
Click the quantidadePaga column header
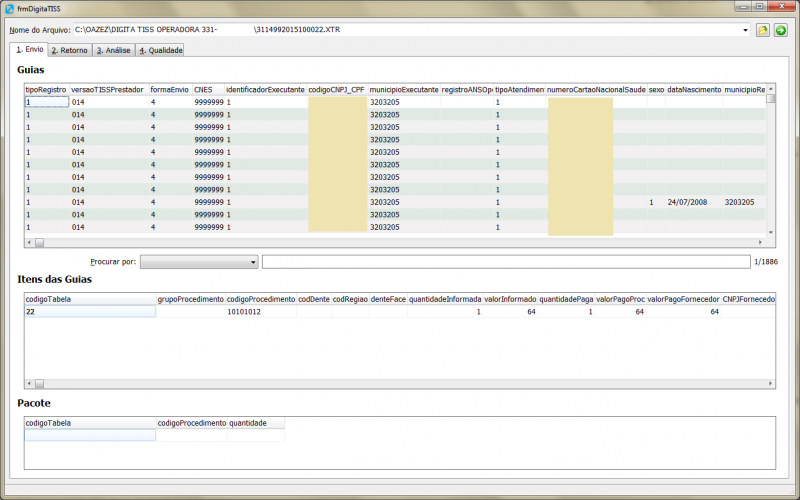tap(566, 299)
